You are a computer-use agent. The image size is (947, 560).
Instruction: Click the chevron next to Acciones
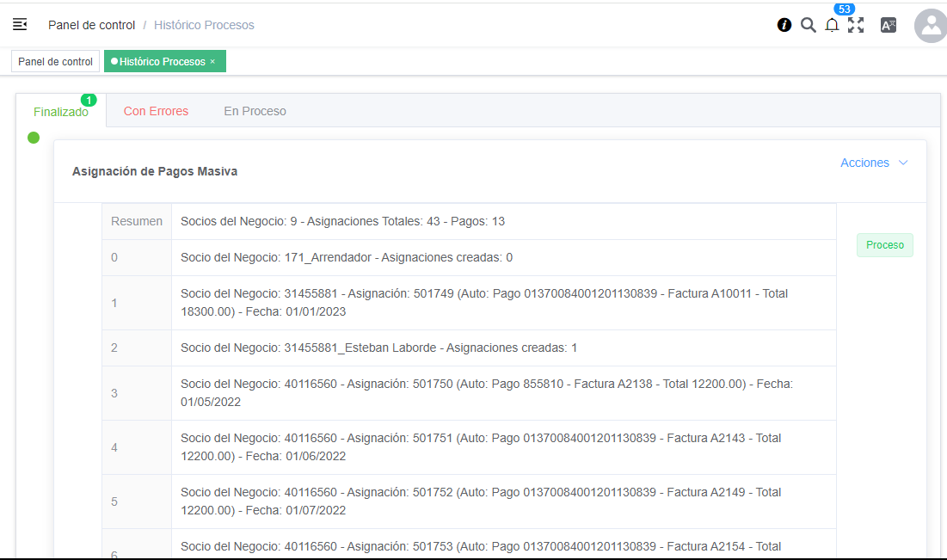902,163
